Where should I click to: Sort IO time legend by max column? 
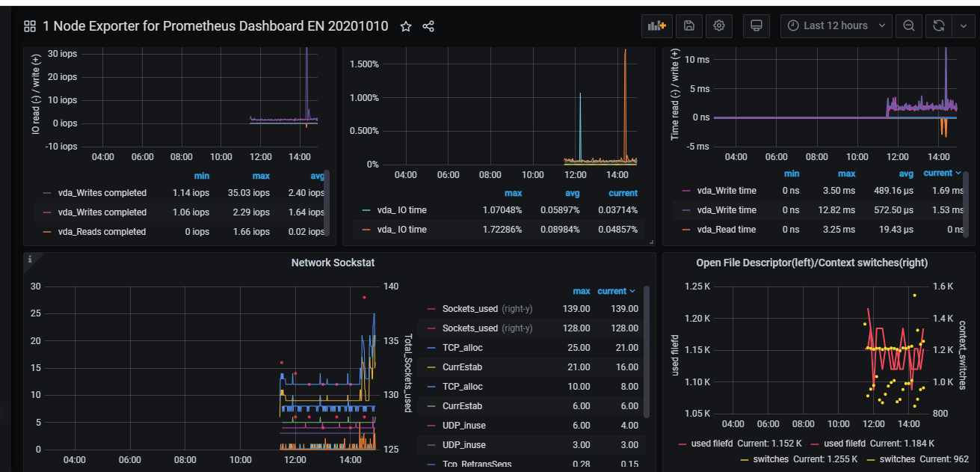513,193
